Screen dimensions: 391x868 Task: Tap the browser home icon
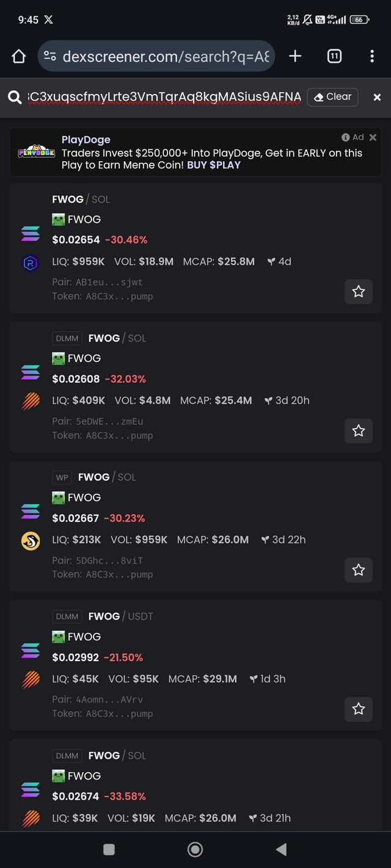point(19,57)
